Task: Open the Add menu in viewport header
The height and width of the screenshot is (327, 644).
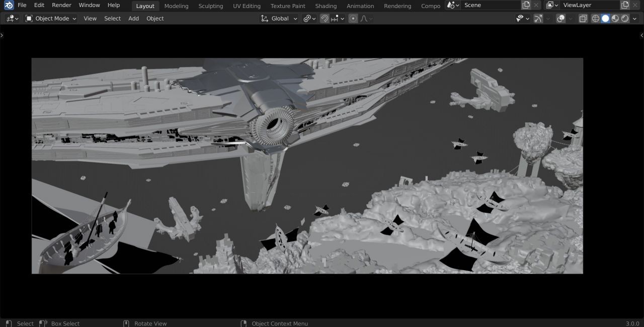Action: coord(133,19)
